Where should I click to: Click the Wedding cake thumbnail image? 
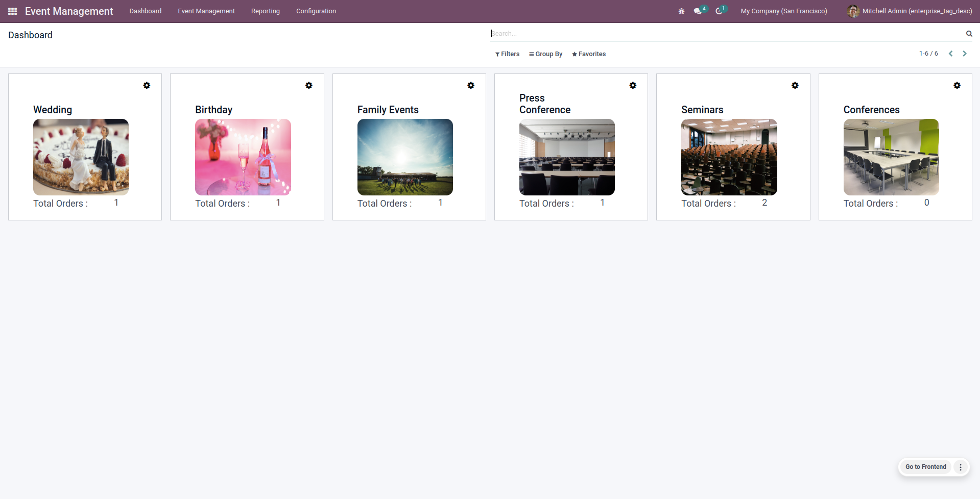pyautogui.click(x=81, y=157)
